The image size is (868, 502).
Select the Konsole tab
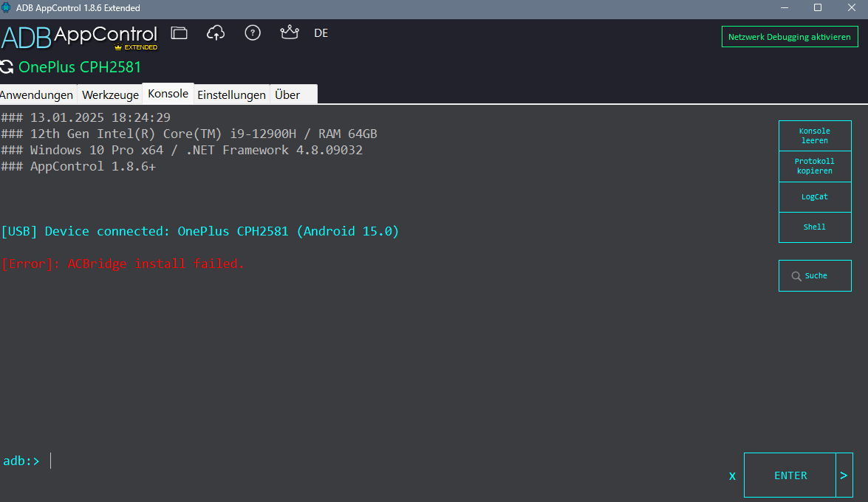point(168,94)
